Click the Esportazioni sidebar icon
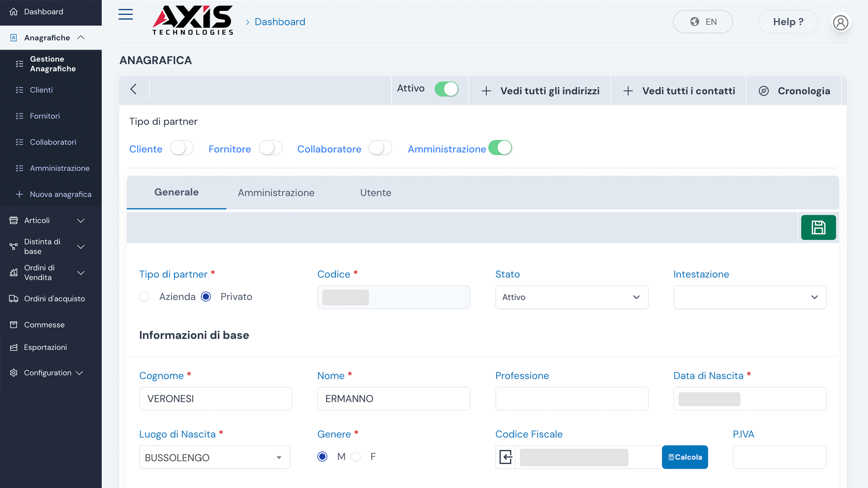 pyautogui.click(x=14, y=347)
